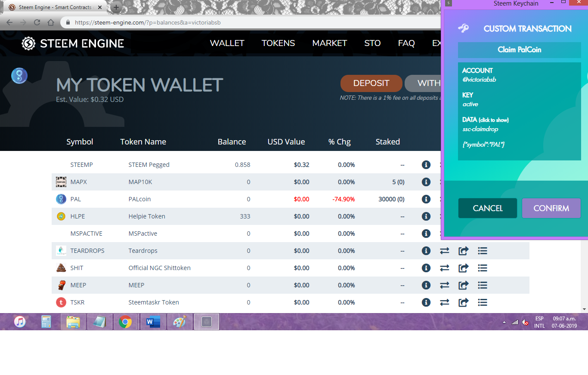Click the WITHDRAW button

tap(423, 83)
